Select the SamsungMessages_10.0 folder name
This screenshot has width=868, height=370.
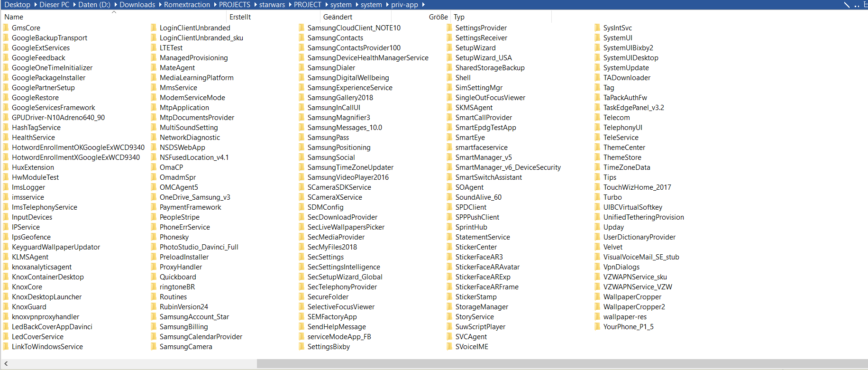345,127
